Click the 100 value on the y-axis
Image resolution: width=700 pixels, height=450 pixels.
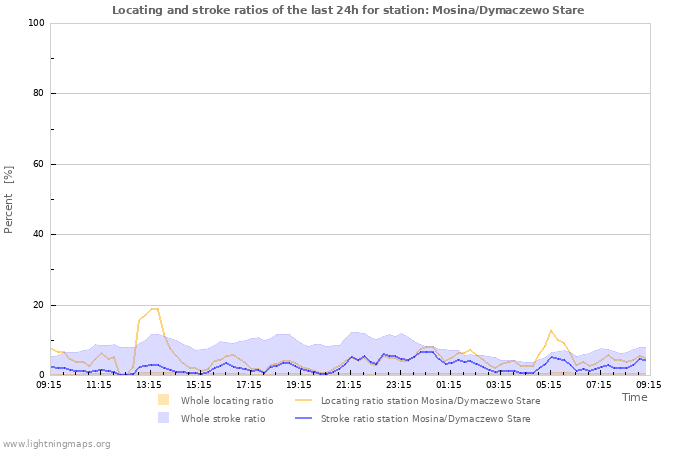[x=35, y=23]
